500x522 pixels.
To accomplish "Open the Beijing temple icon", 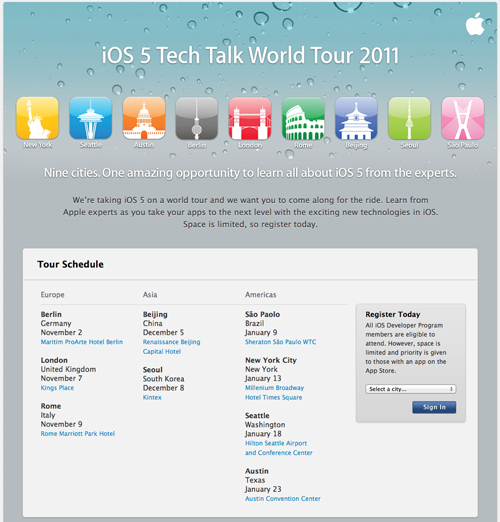I will (x=356, y=118).
